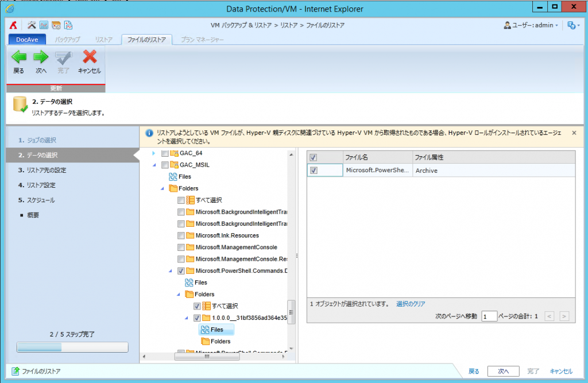588x383 pixels.
Task: Click the page number input field
Action: point(489,316)
